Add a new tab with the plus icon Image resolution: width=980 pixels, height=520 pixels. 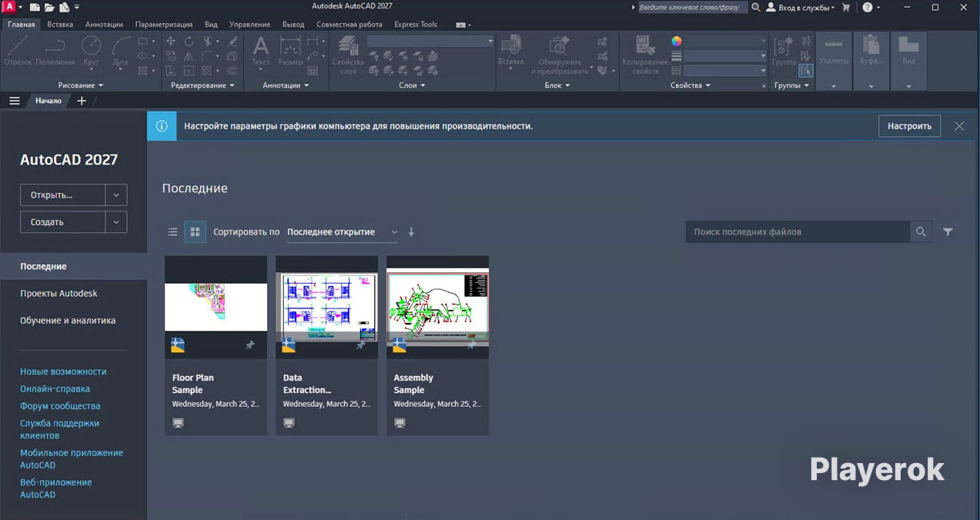click(82, 101)
